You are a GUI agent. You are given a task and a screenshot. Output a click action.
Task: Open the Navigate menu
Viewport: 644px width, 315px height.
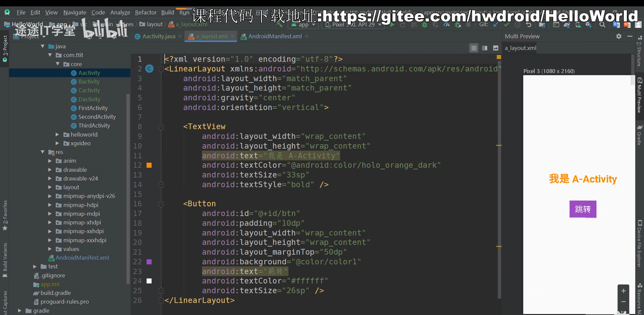click(74, 13)
